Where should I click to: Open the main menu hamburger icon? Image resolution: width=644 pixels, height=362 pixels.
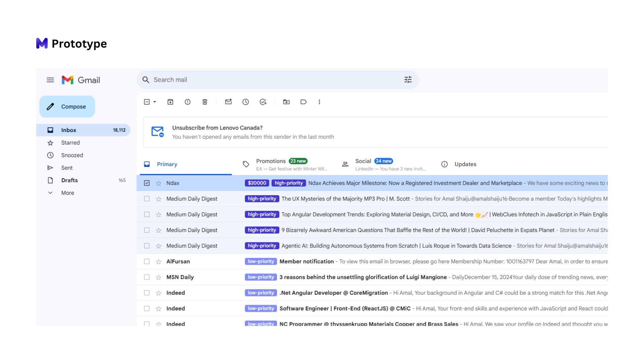coord(50,80)
